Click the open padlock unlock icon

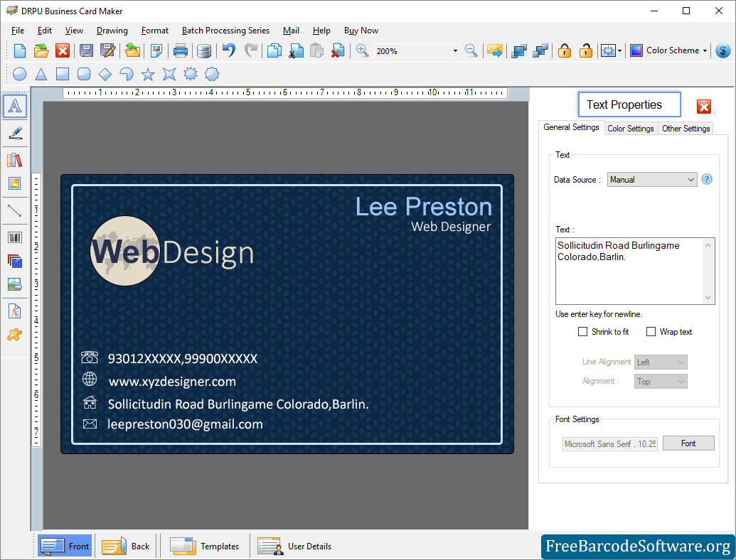(x=585, y=50)
